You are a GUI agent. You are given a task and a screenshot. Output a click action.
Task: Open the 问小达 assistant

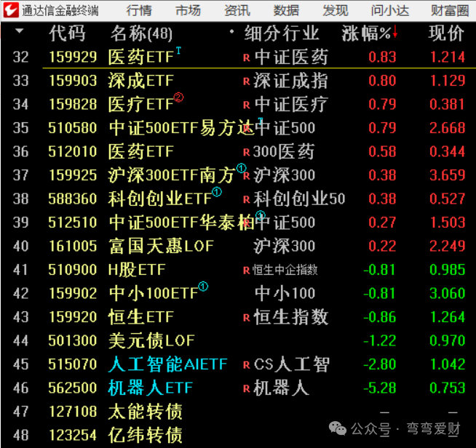click(x=389, y=10)
